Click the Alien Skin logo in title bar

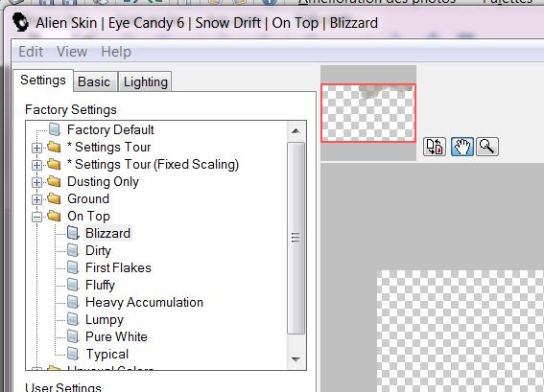click(x=20, y=23)
